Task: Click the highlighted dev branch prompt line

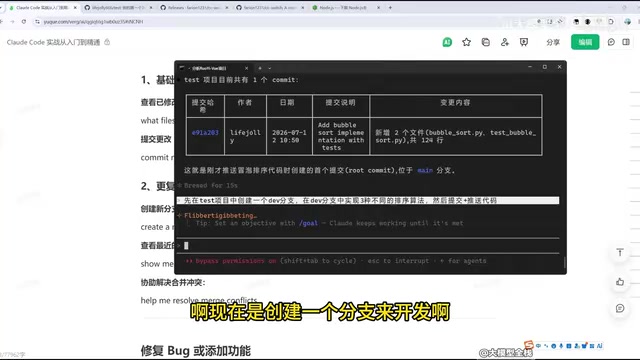Action: pyautogui.click(x=368, y=200)
